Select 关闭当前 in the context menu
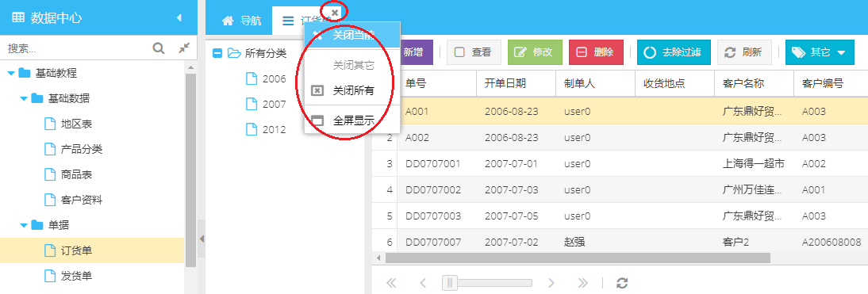The width and height of the screenshot is (868, 294). point(352,35)
